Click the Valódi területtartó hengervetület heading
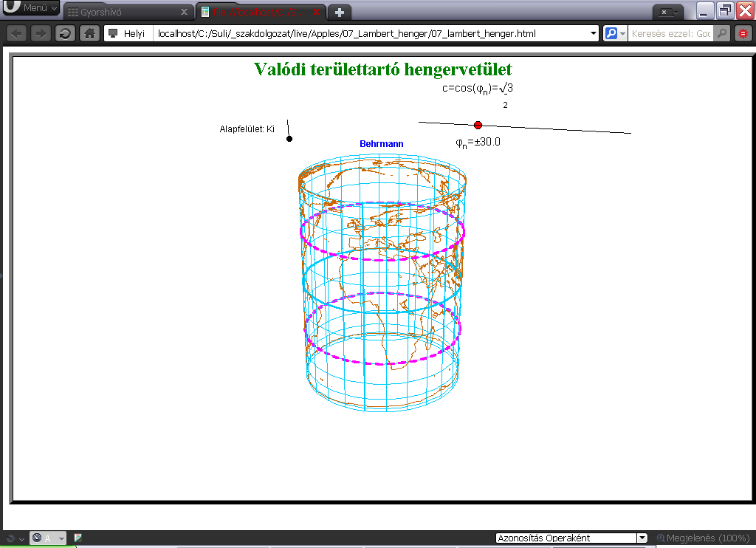This screenshot has height=548, width=756. pyautogui.click(x=383, y=69)
